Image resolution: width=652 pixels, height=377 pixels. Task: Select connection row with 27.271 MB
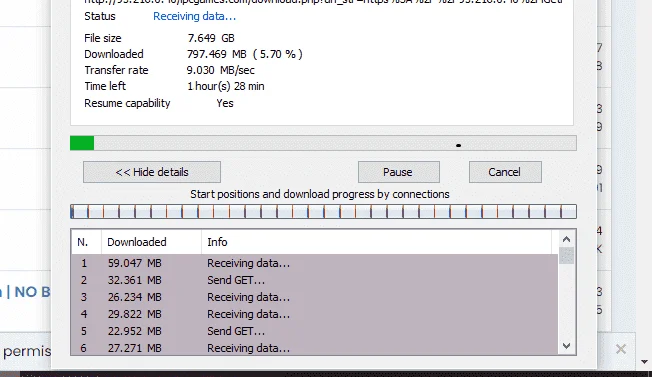314,348
